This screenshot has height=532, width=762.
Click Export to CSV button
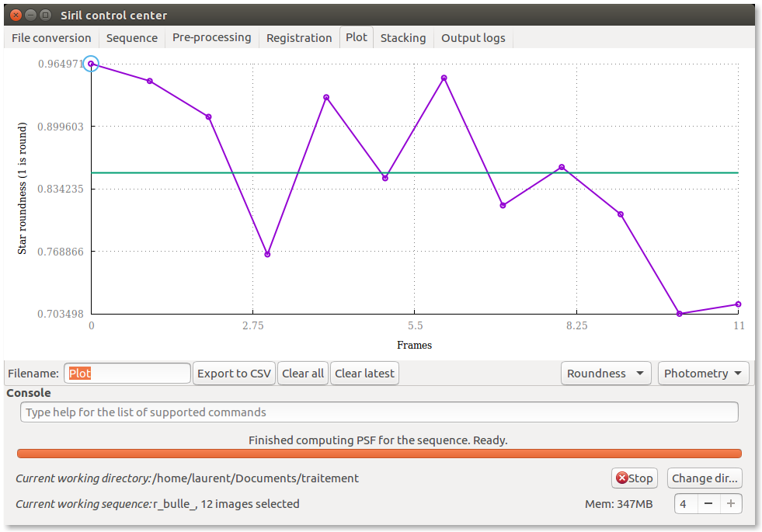pos(234,374)
